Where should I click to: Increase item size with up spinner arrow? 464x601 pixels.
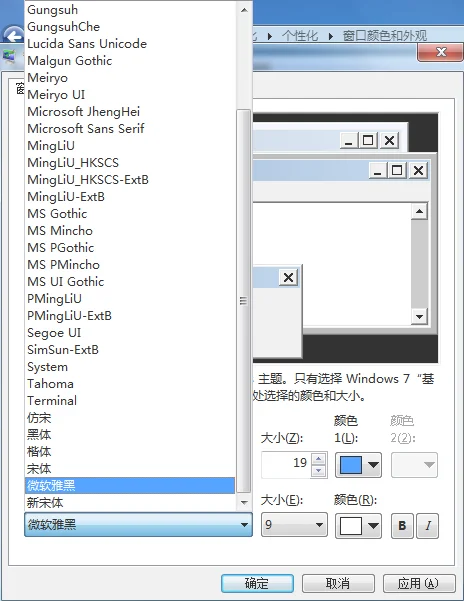tap(318, 458)
